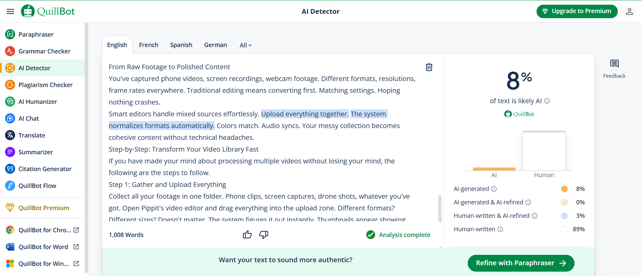This screenshot has height=276, width=644.
Task: Show info about 'of text is likely AI'
Action: (547, 101)
